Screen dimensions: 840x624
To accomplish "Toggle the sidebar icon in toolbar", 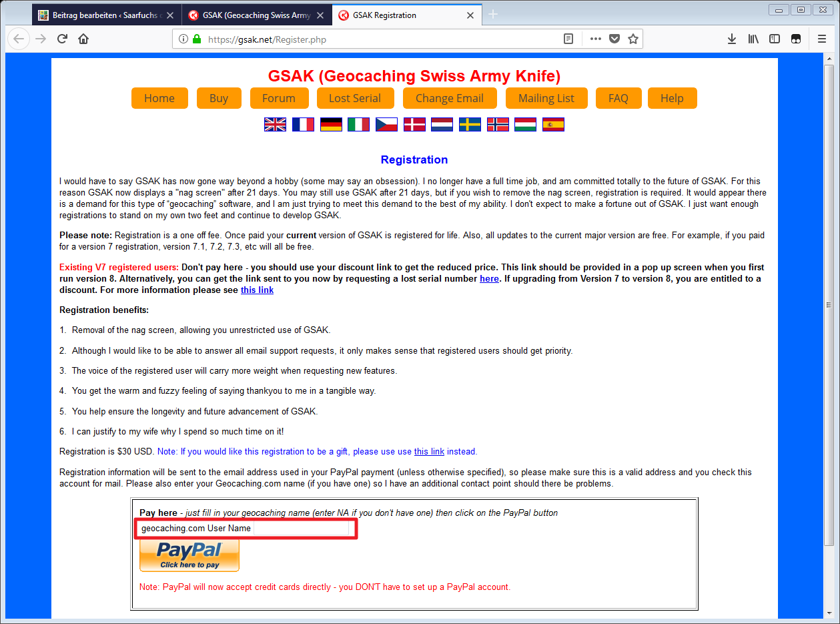I will point(775,39).
